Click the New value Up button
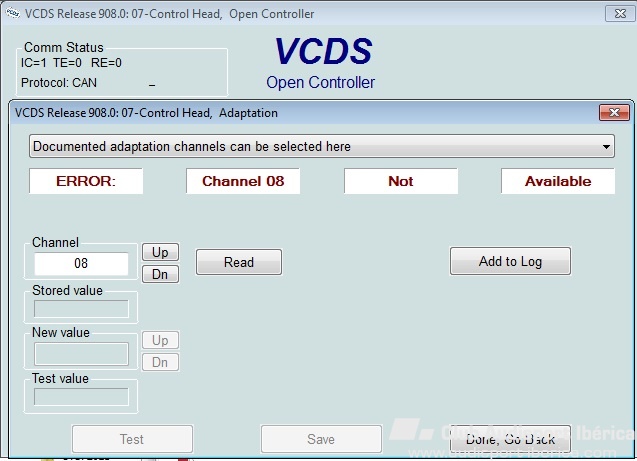This screenshot has width=637, height=461. point(160,340)
